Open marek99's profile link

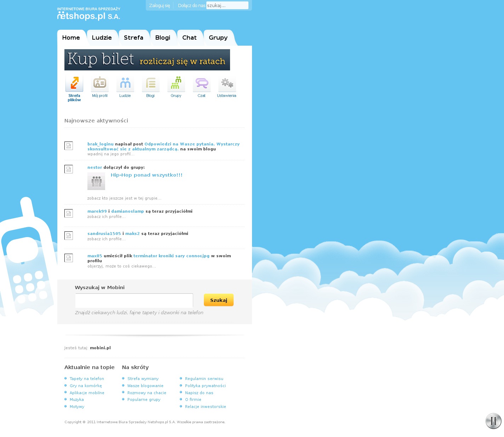(97, 211)
